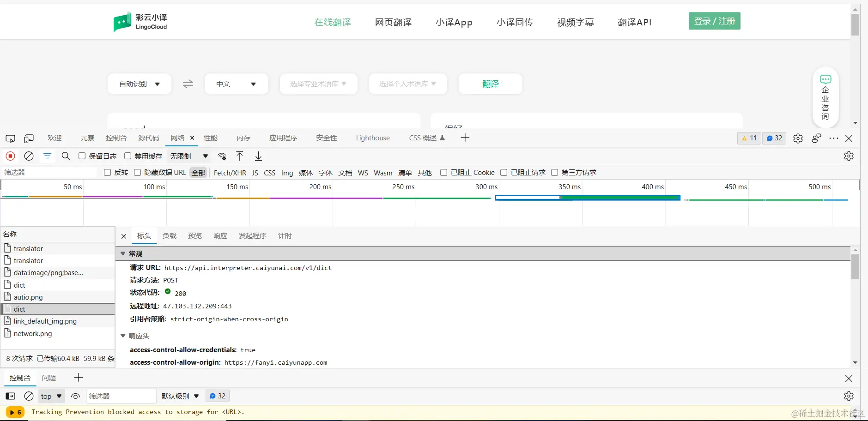Check 第三方请求 checkbox
Image resolution: width=868 pixels, height=421 pixels.
554,173
